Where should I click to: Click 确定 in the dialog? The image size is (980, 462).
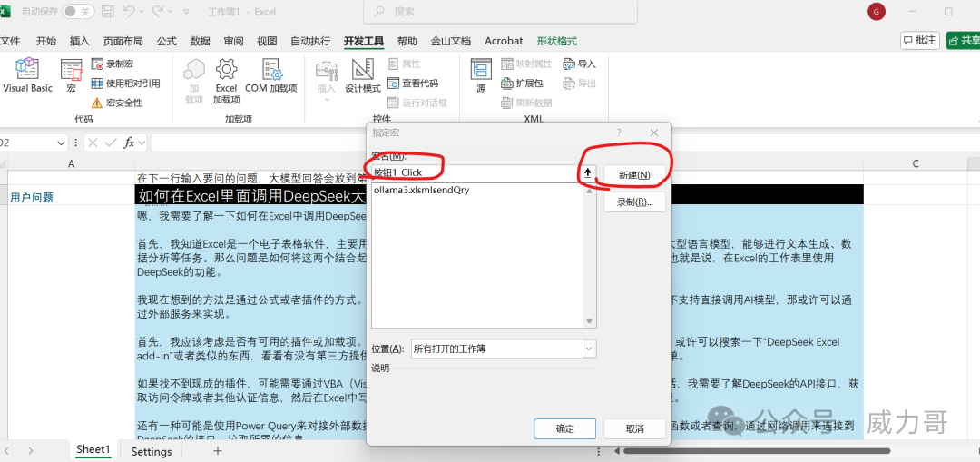(x=565, y=428)
